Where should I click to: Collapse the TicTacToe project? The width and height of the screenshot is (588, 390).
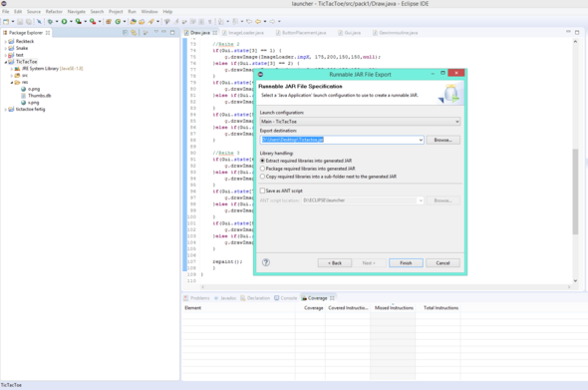[6, 62]
